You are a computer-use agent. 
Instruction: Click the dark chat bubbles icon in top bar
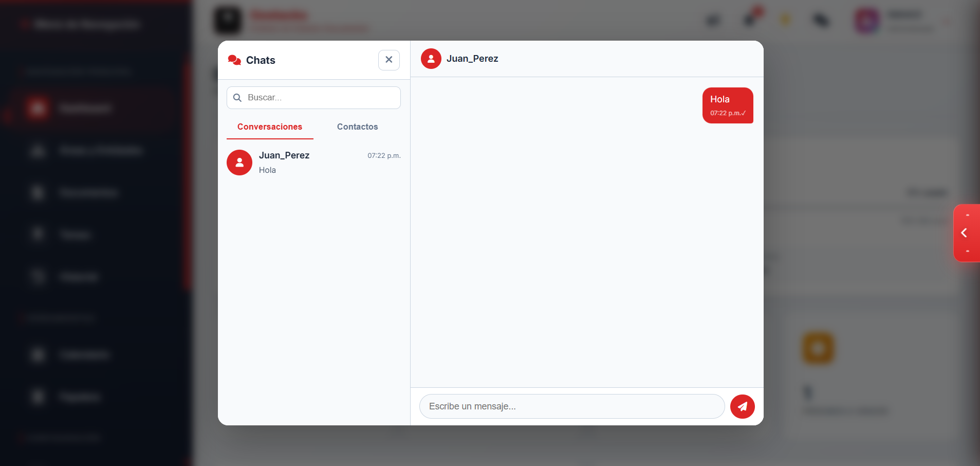(821, 21)
